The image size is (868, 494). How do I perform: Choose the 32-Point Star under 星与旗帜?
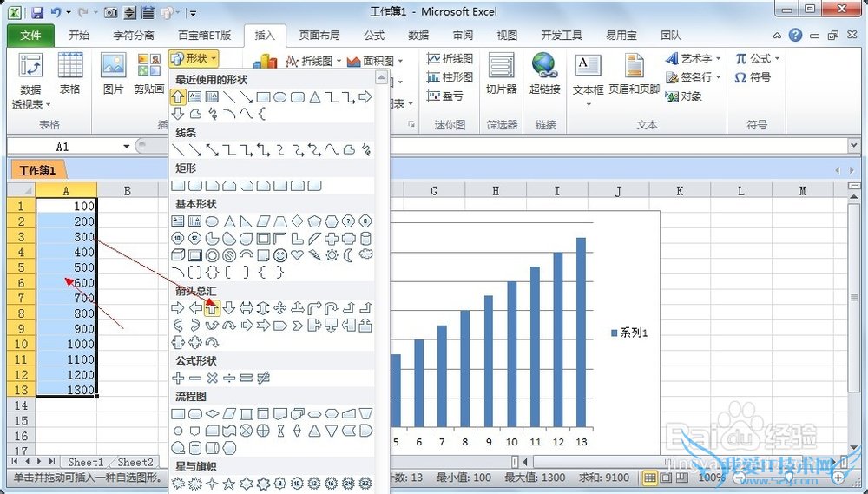click(365, 484)
